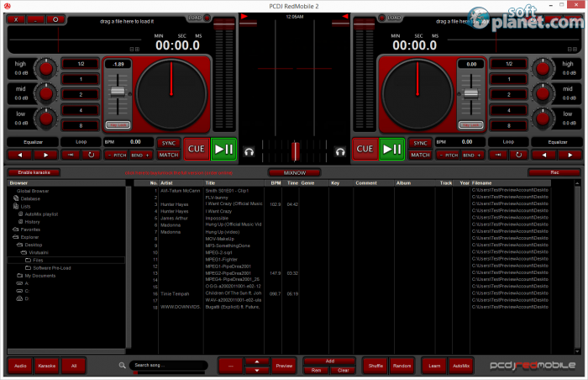Open drive C: in browser
This screenshot has width=588, height=380.
(x=27, y=291)
